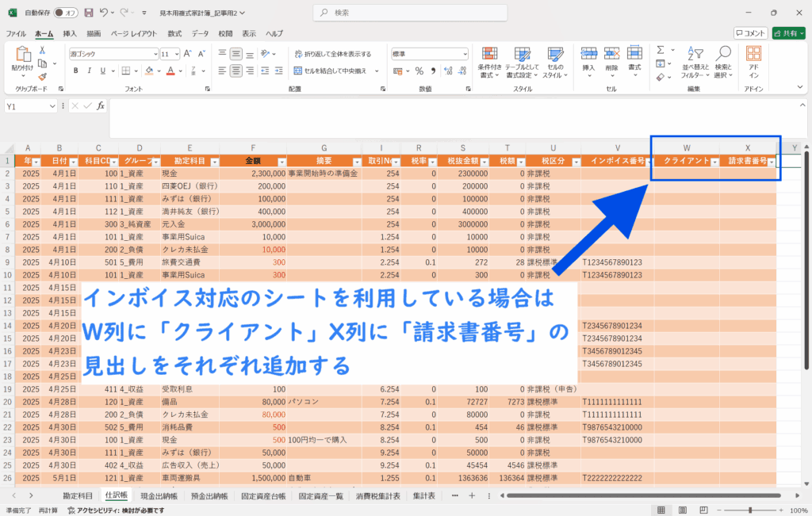Expand the Name Box dropdown
The height and width of the screenshot is (516, 812).
[x=52, y=106]
